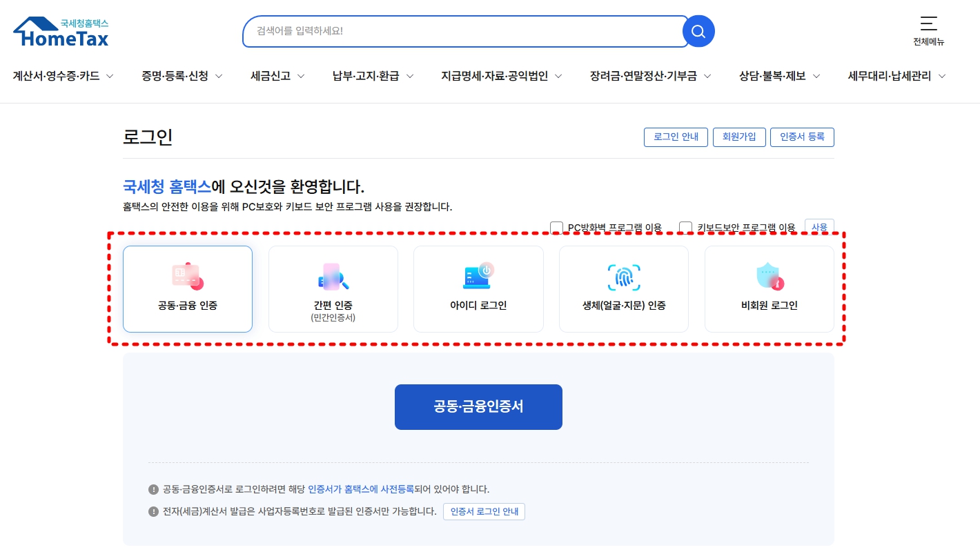This screenshot has width=980, height=552.
Task: Click the 아이디 로그인 label
Action: (x=478, y=305)
